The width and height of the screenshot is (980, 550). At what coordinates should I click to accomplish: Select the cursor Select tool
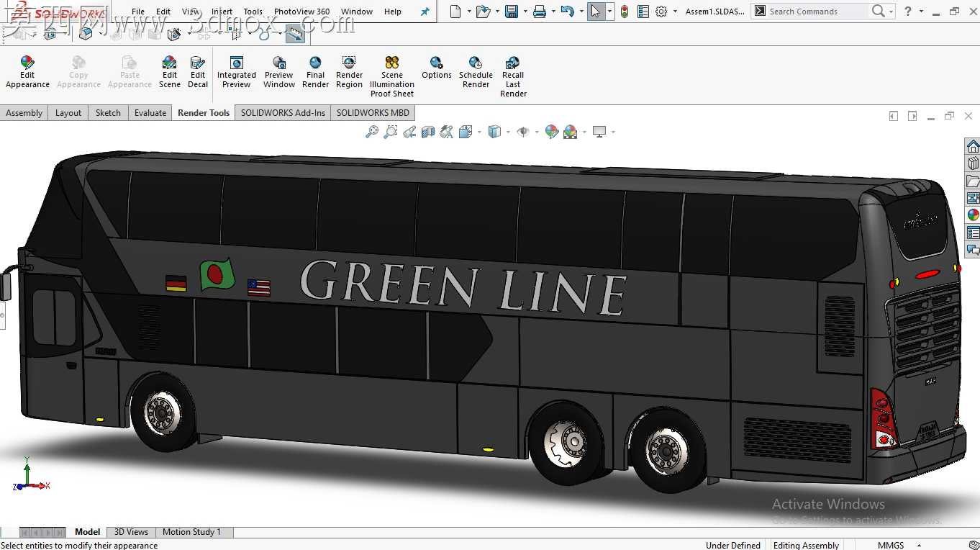[x=596, y=12]
